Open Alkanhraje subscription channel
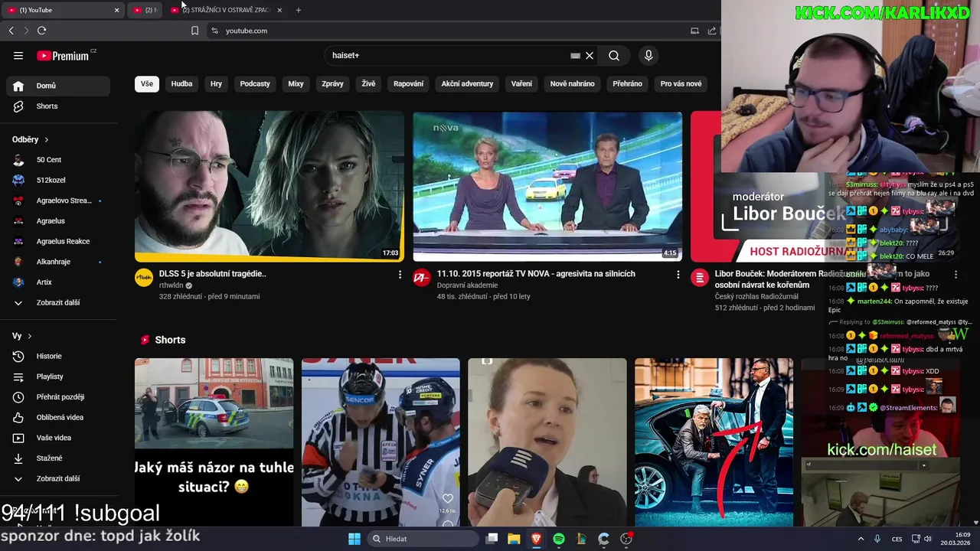Viewport: 980px width, 551px height. tap(58, 262)
